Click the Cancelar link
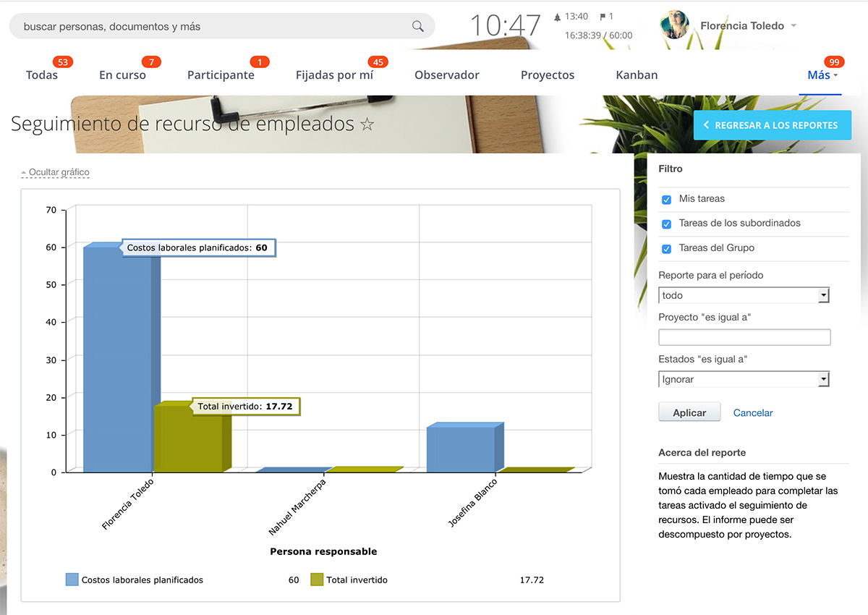The width and height of the screenshot is (868, 615). coord(752,413)
